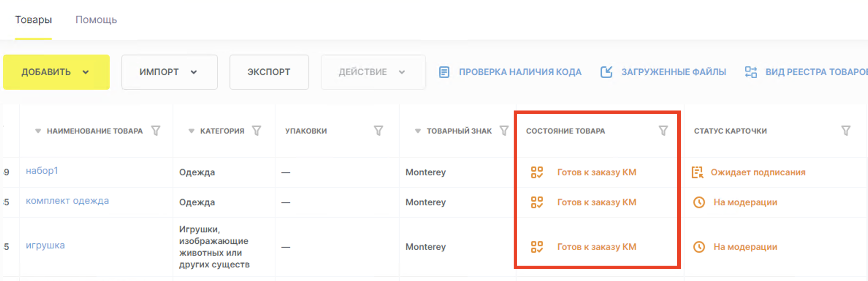Click Готов к заказу КМ for комплект одежда
The image size is (868, 281).
point(597,202)
